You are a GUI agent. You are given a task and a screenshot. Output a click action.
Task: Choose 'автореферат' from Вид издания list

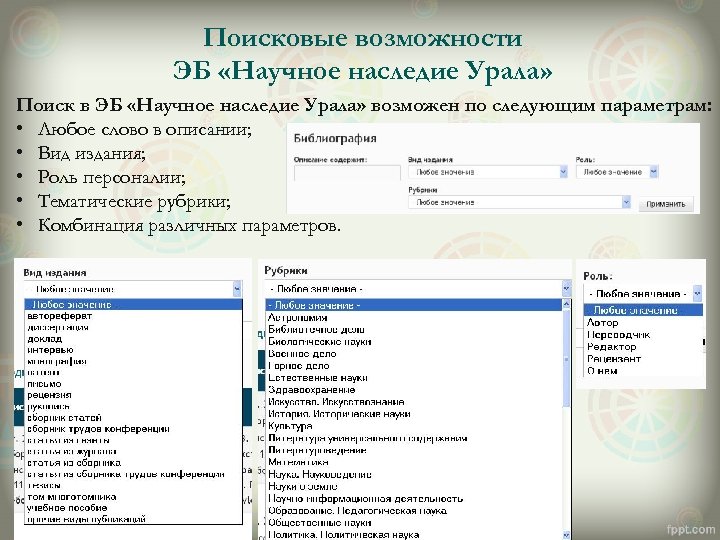(x=133, y=316)
